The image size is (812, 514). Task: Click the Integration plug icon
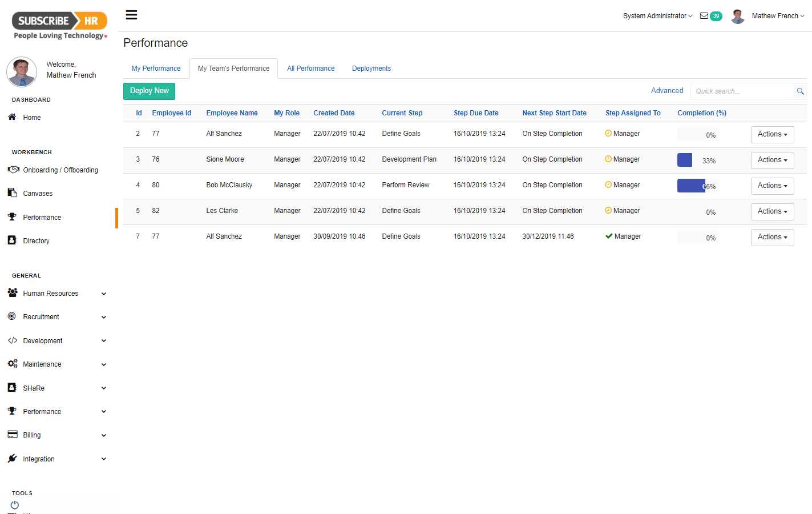(13, 459)
